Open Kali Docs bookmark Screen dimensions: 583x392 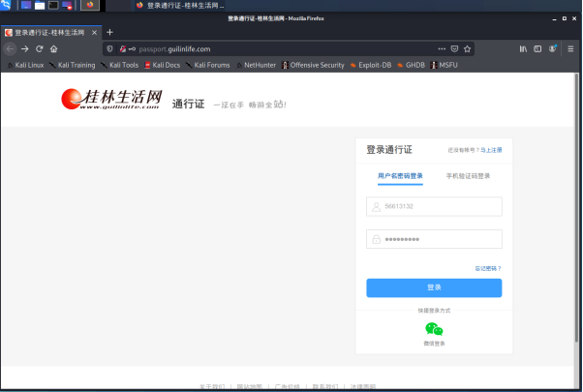pos(163,65)
